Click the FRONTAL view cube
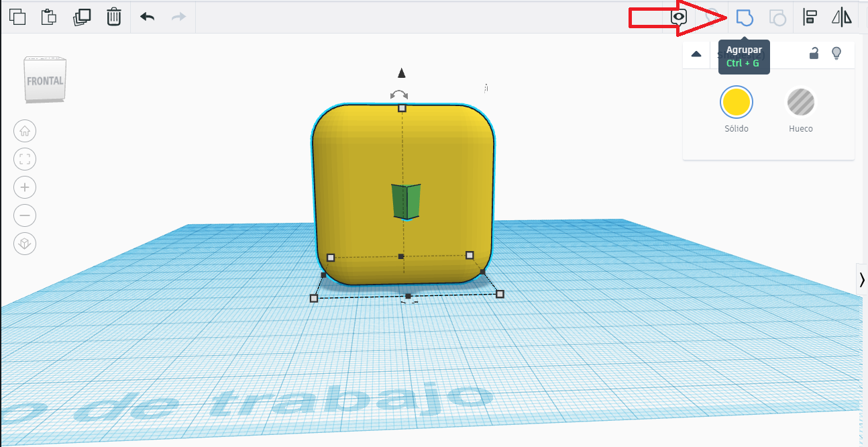Screen dimensions: 868x447 tap(45, 79)
